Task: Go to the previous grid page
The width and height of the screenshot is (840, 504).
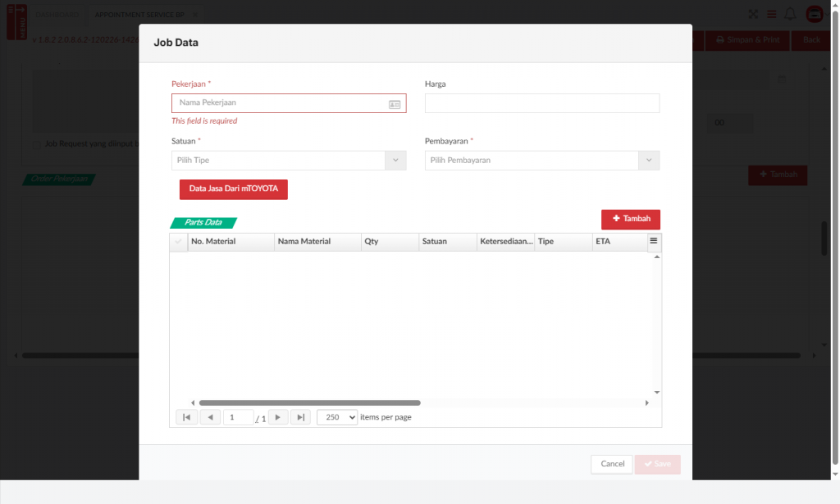Action: [x=210, y=417]
